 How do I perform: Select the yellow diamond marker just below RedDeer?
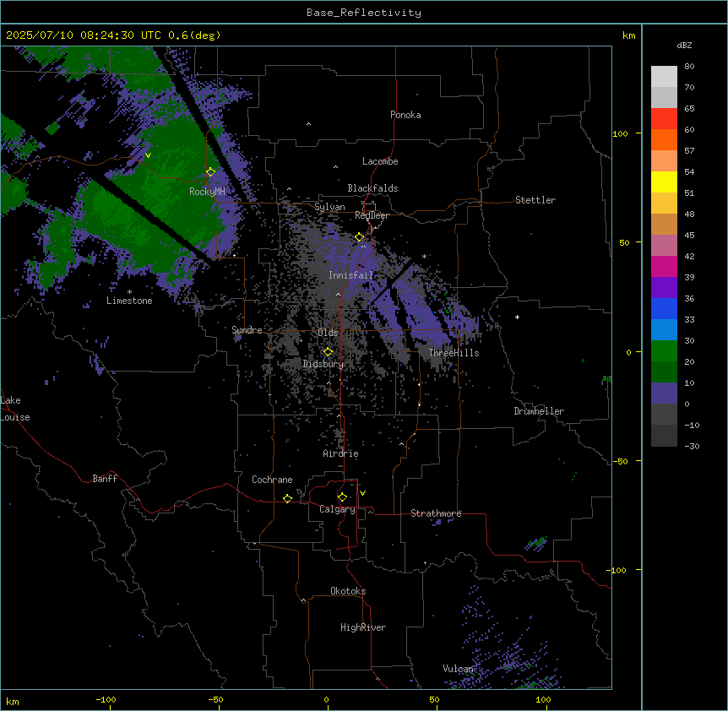360,237
